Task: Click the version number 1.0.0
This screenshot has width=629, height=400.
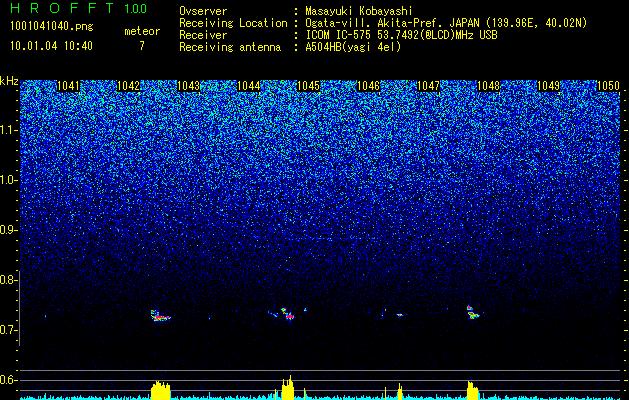Action: pos(136,9)
